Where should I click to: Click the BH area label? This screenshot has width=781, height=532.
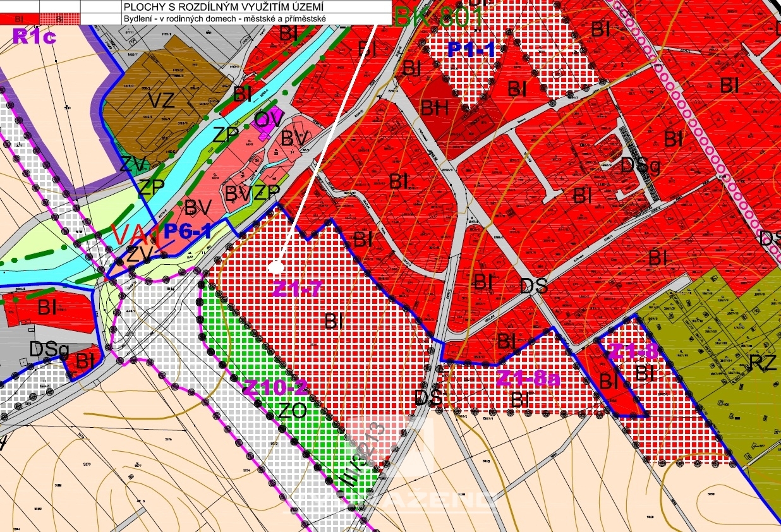tap(434, 108)
